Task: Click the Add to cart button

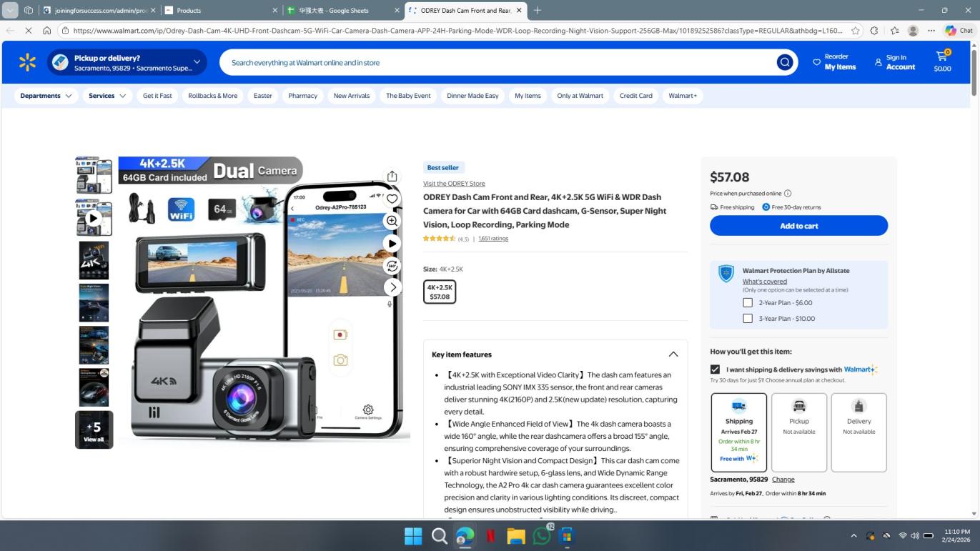Action: 798,226
